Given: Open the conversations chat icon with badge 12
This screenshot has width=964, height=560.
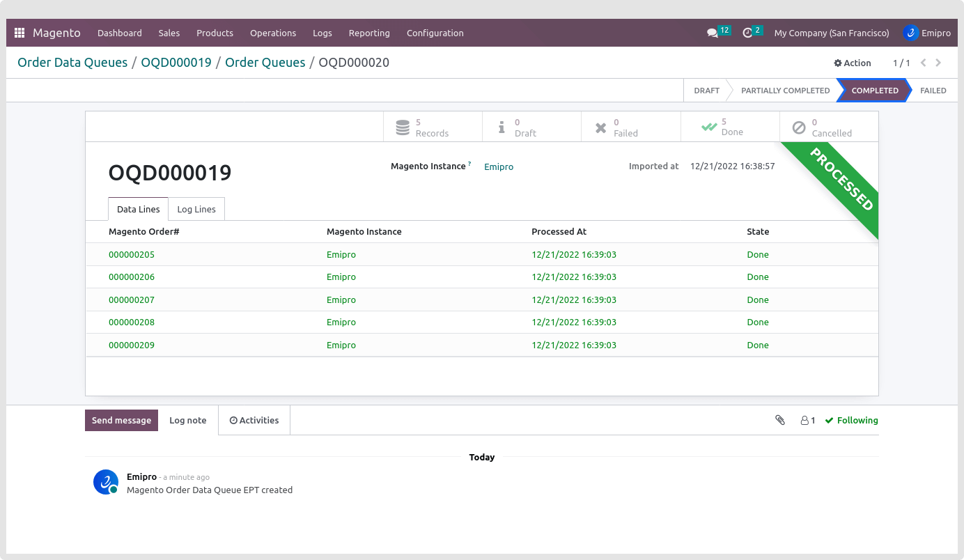Looking at the screenshot, I should [x=712, y=33].
